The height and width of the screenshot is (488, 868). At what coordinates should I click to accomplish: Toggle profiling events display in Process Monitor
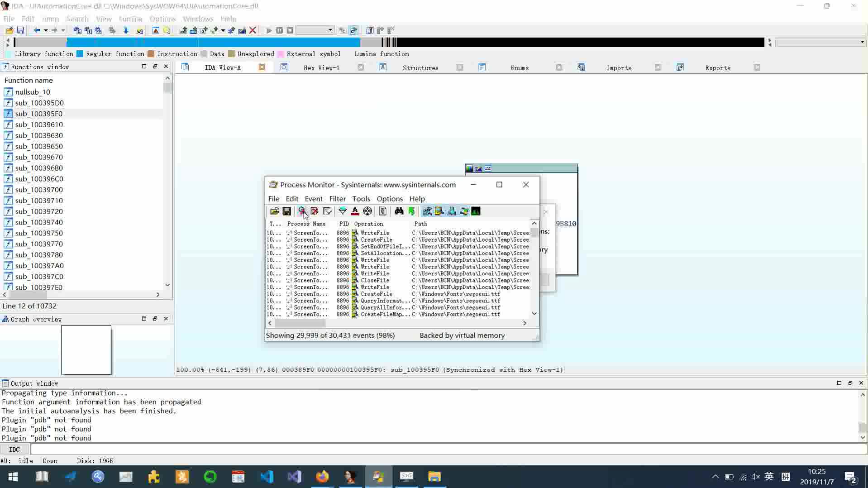point(476,211)
